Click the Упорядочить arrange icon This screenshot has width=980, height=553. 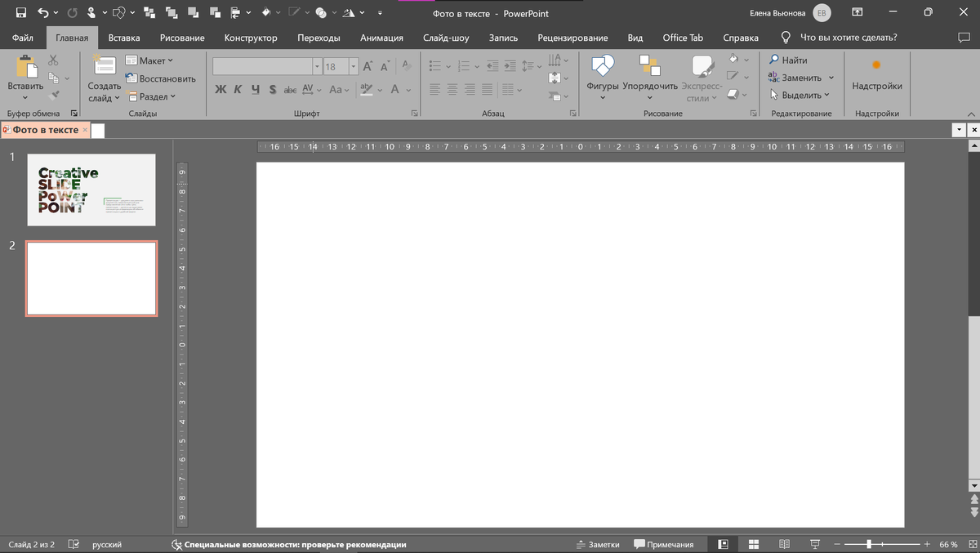(649, 67)
